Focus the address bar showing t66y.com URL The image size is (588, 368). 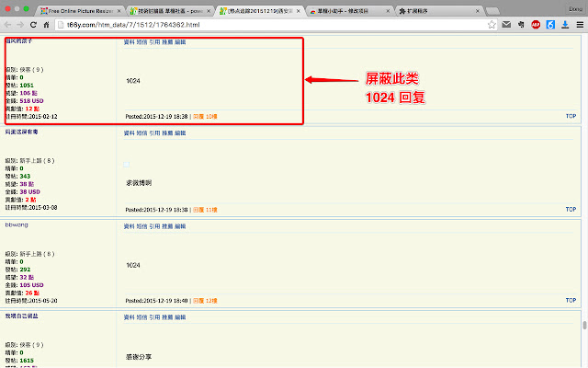tap(277, 25)
